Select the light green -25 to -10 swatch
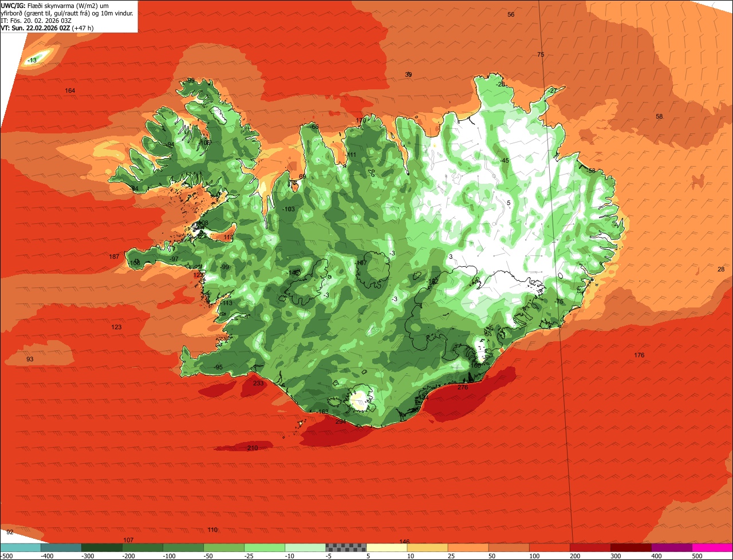 pyautogui.click(x=265, y=547)
